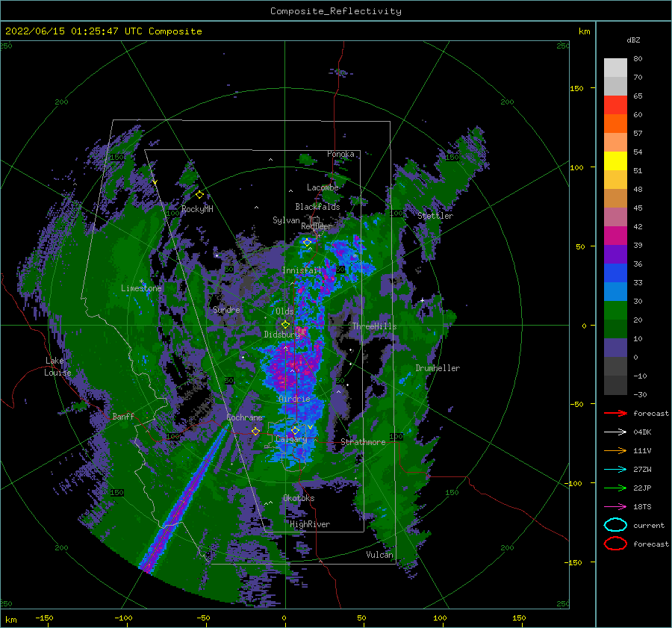Click the red 65-60 dBZ swatch

615,105
